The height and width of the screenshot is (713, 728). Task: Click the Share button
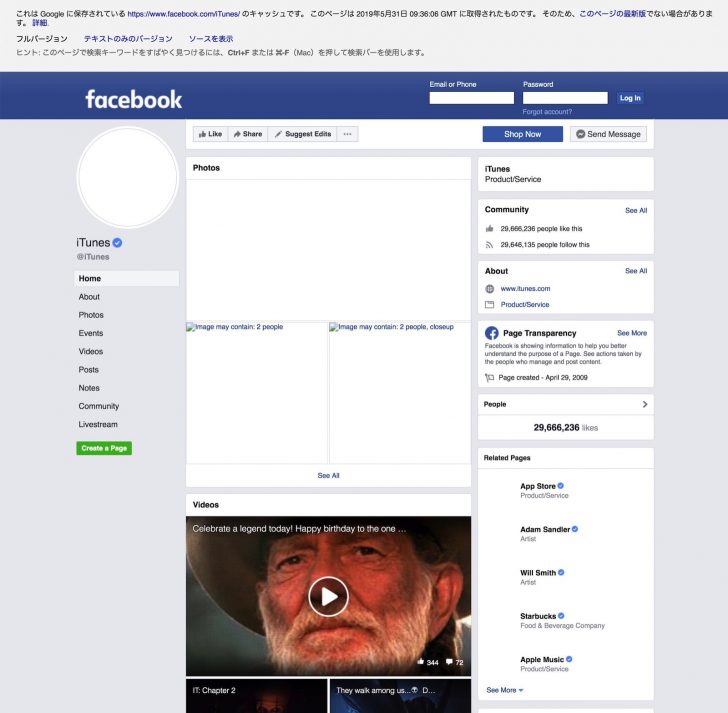click(x=248, y=134)
